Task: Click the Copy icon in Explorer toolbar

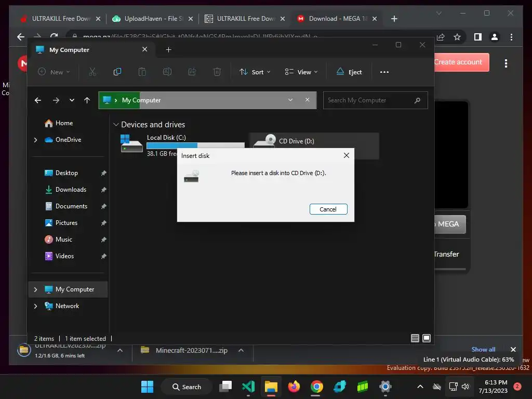Action: 117,72
